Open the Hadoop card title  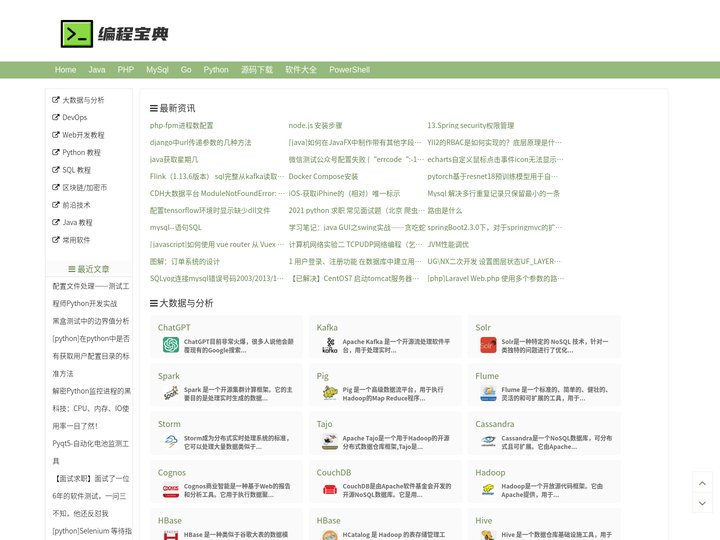[490, 472]
